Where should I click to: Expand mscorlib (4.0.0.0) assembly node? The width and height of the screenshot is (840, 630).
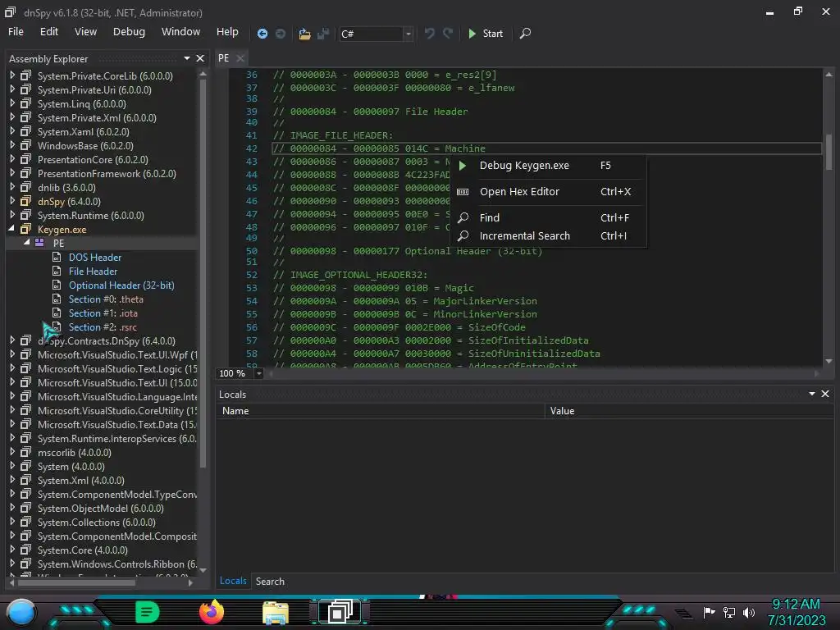tap(12, 452)
